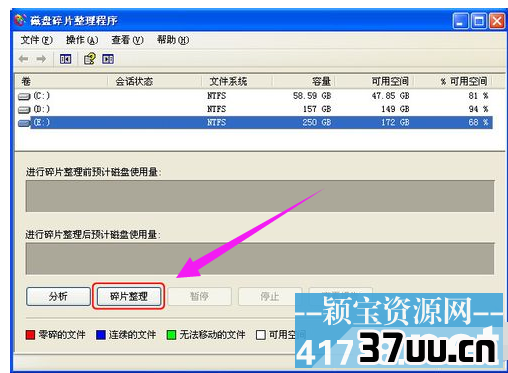Select the D: drive icon

pyautogui.click(x=24, y=109)
